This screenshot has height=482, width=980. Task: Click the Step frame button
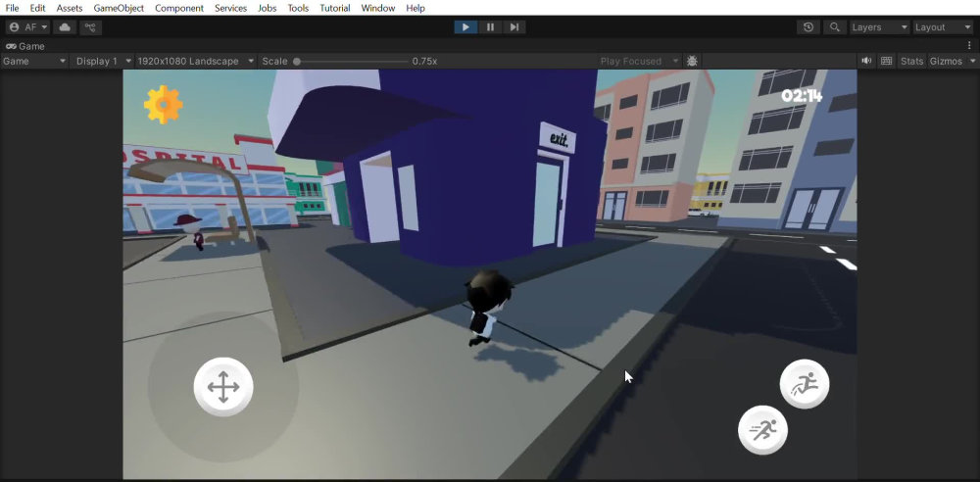pos(514,27)
